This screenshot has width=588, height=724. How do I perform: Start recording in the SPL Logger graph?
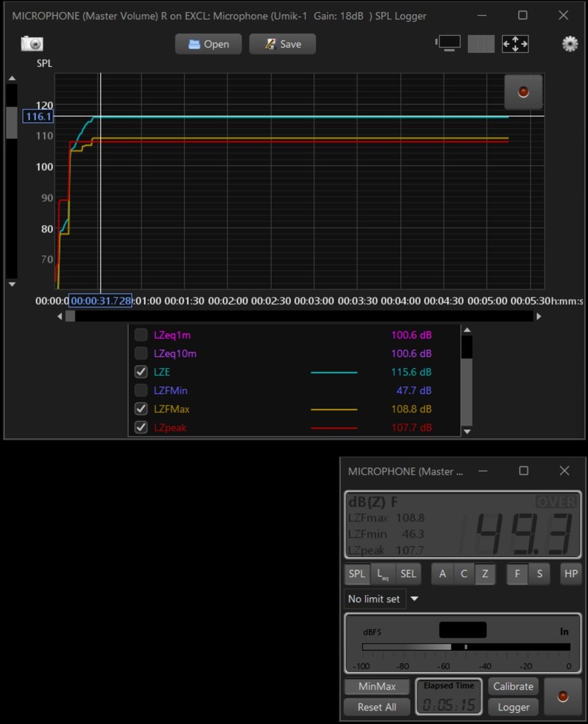[x=524, y=91]
